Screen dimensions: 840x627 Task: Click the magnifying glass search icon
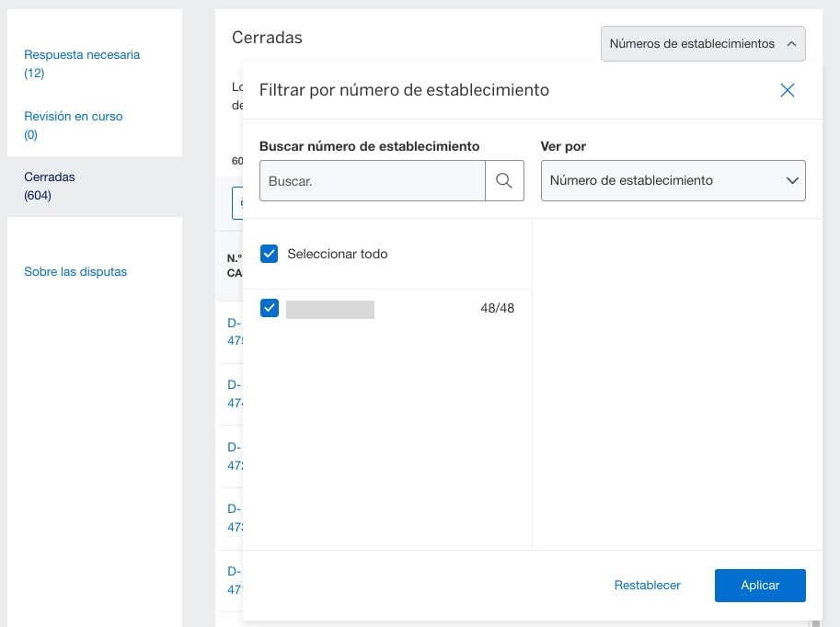pyautogui.click(x=503, y=181)
